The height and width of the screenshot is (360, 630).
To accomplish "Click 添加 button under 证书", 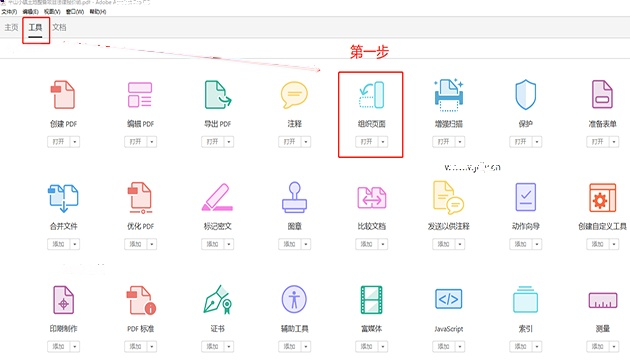I will tap(213, 346).
